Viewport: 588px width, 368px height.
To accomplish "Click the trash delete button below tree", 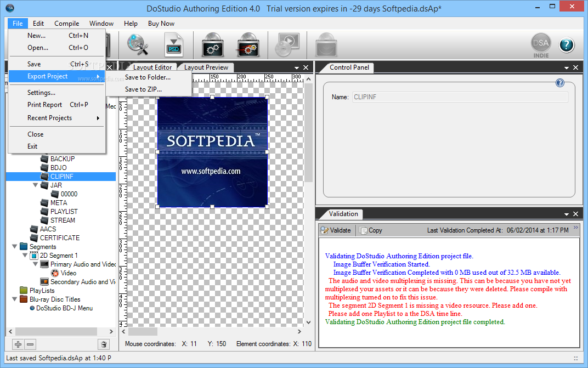I will tap(104, 344).
